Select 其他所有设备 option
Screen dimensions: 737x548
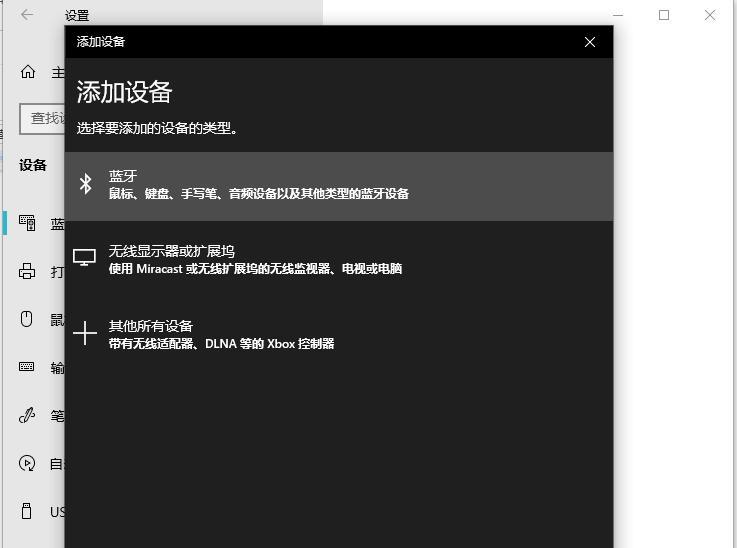339,334
